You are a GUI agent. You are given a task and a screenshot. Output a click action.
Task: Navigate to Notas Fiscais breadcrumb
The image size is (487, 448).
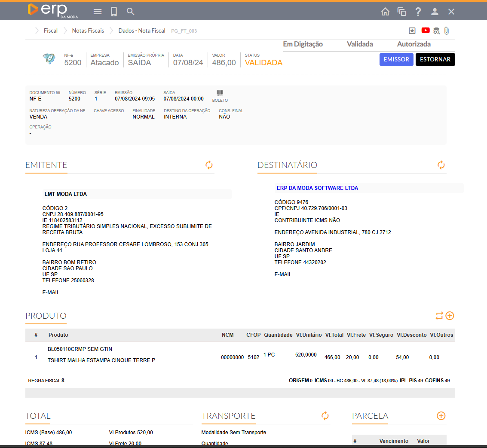pyautogui.click(x=88, y=31)
